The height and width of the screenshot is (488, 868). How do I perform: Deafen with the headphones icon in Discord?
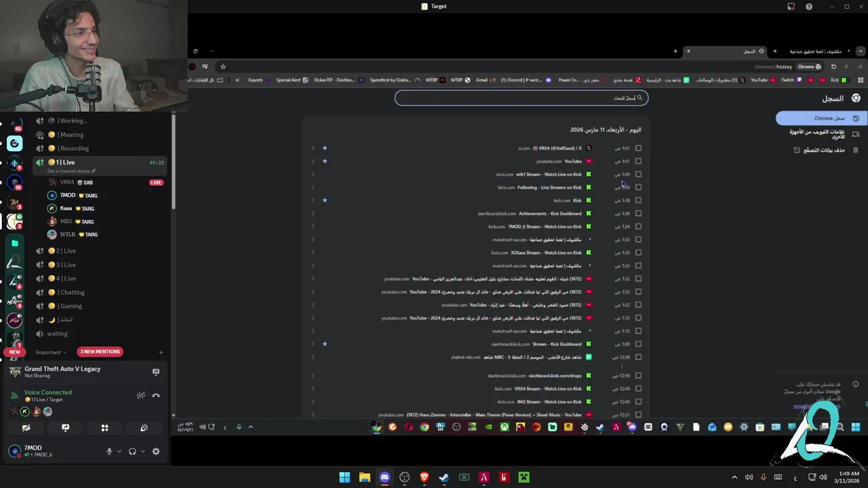(x=132, y=451)
